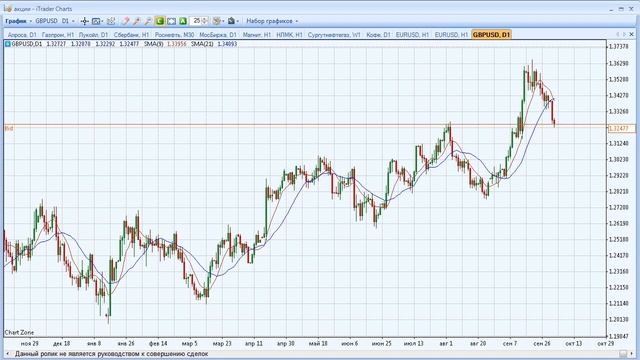Click the GBPUSD,D1 legend icon
This screenshot has height=360, width=640.
point(7,44)
